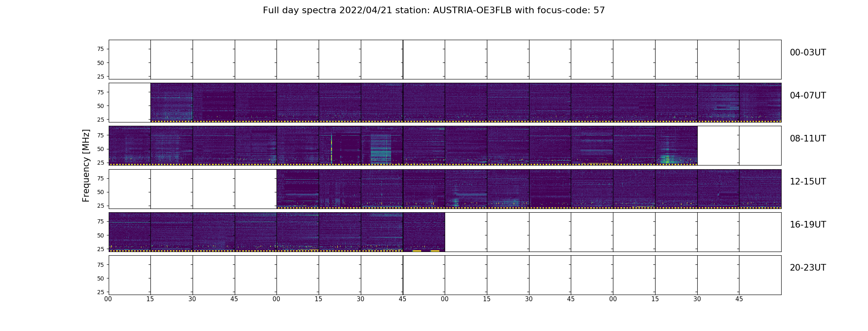Select the '20-23UT' row label

tap(808, 268)
